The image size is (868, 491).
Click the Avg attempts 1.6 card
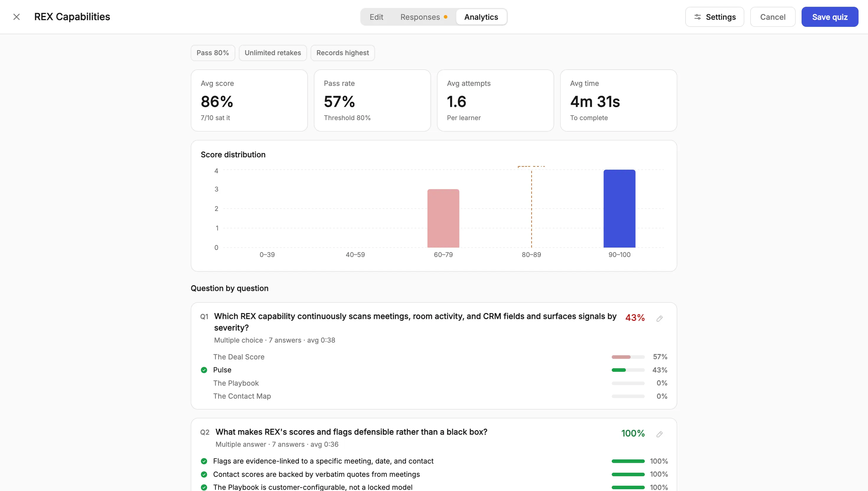[496, 101]
